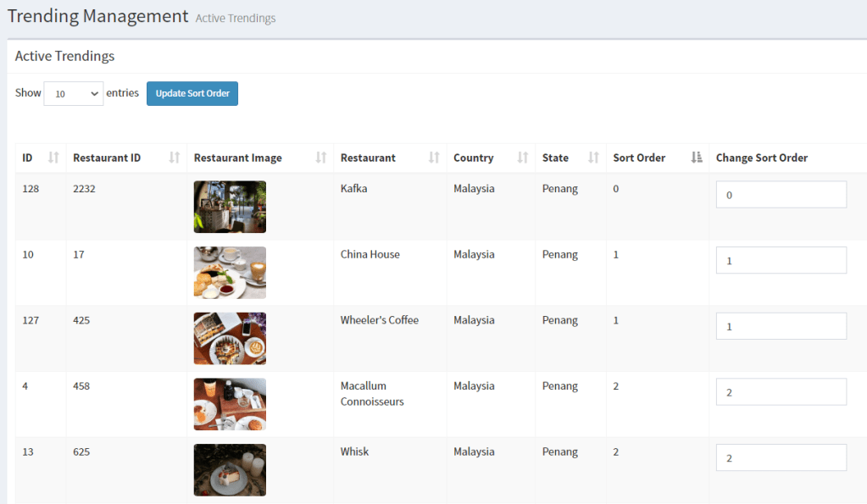Open the Kafka restaurant thumbnail
This screenshot has height=504, width=867.
[x=230, y=207]
